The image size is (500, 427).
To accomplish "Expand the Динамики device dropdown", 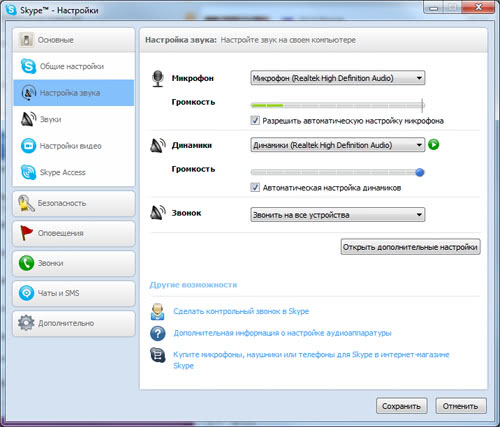I will point(338,145).
